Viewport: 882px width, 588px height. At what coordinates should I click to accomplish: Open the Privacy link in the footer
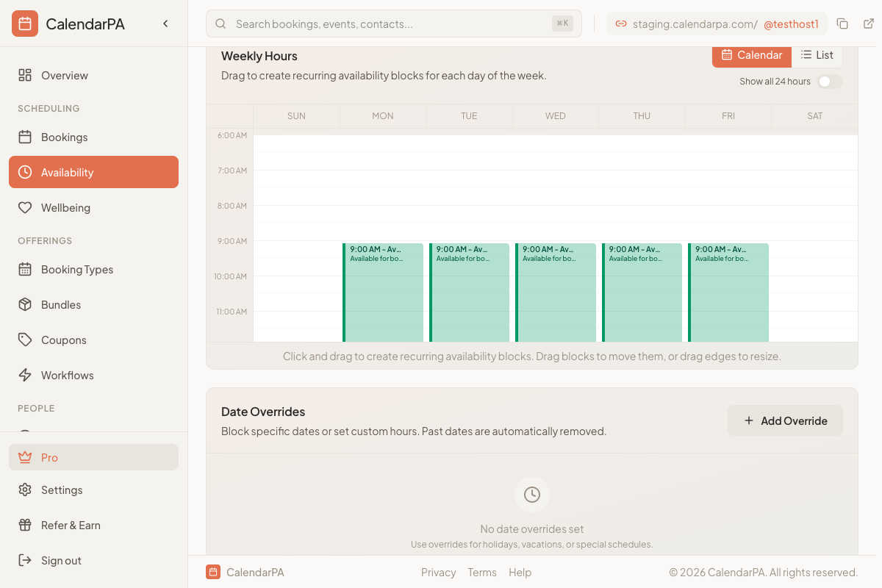438,572
